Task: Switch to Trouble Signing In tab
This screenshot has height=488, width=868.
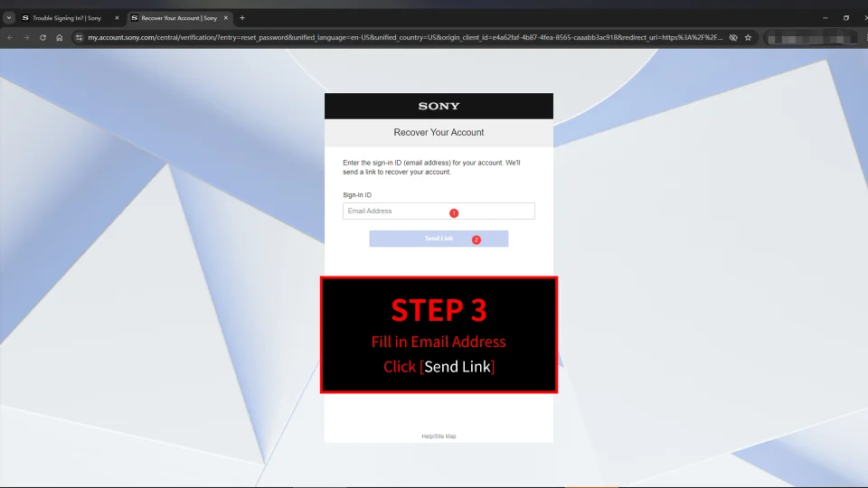Action: tap(66, 18)
